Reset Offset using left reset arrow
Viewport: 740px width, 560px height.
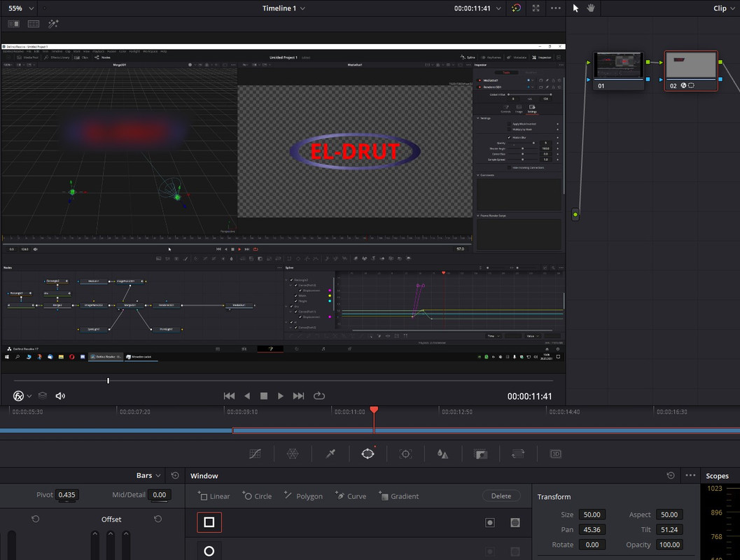click(36, 519)
